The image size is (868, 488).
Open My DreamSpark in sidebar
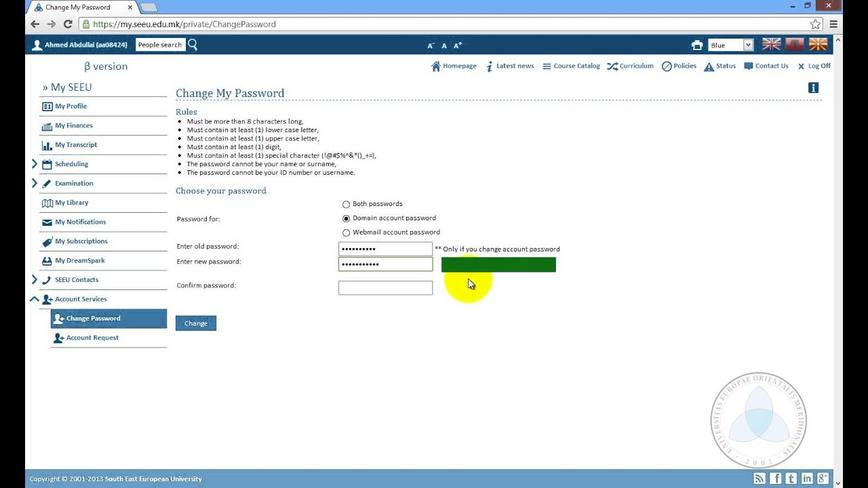[79, 260]
